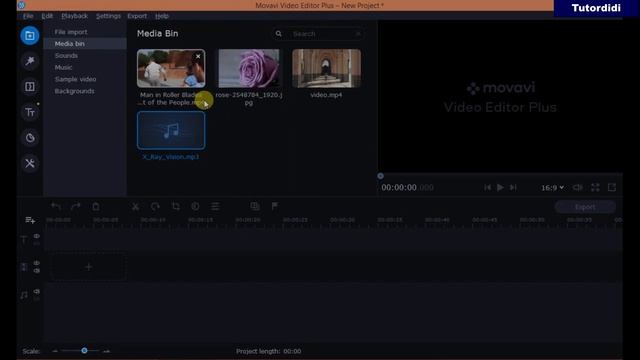Open the Titles text panel icon
640x360 pixels.
coord(30,112)
